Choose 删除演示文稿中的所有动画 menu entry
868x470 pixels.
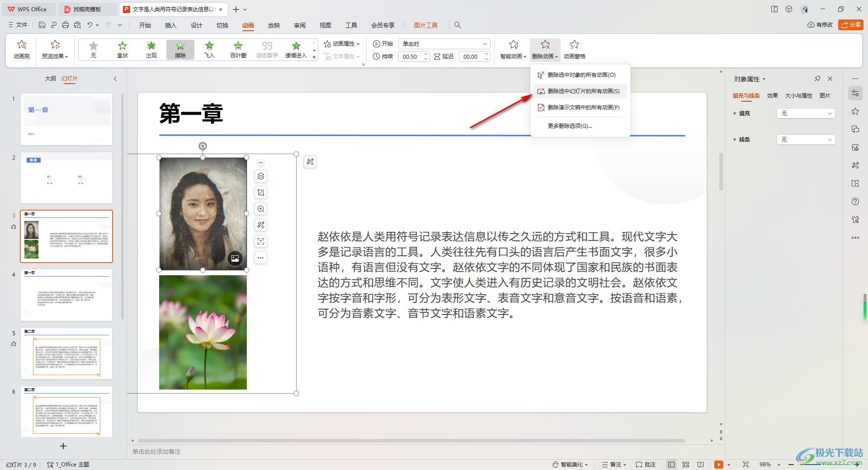(x=580, y=108)
